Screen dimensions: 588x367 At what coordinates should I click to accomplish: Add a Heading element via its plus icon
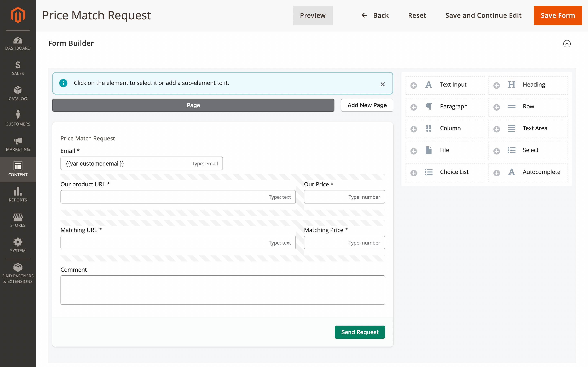coord(496,86)
